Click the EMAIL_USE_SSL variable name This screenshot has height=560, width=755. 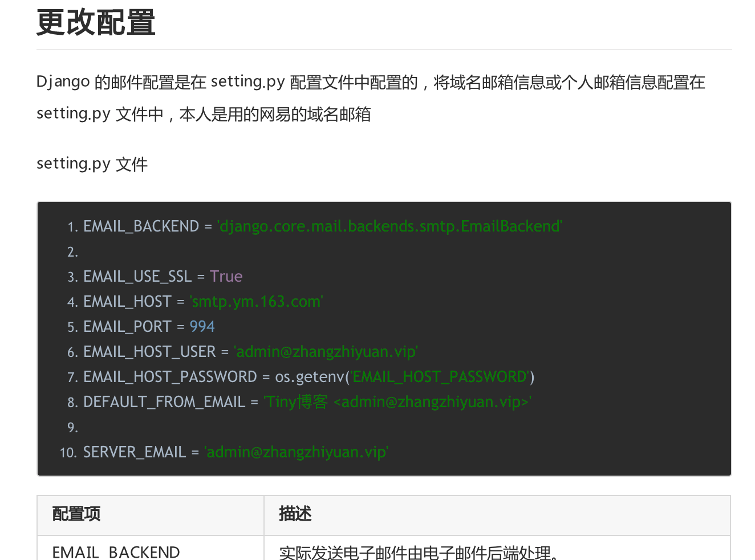[137, 277]
